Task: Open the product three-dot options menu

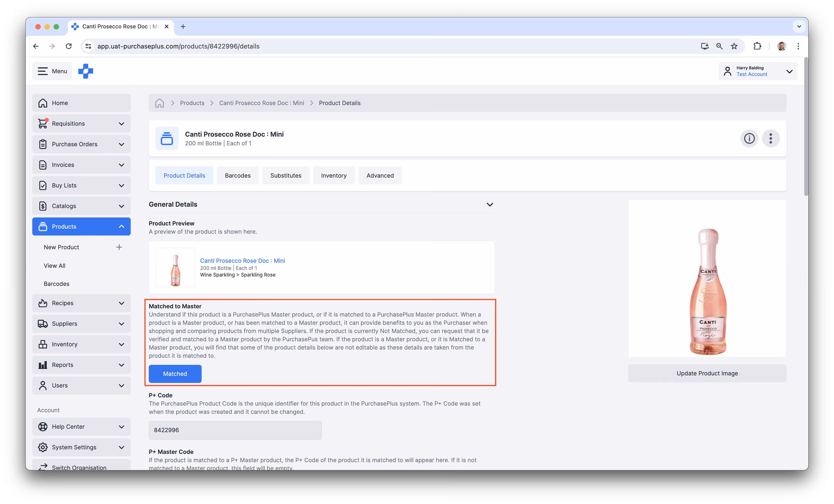Action: pos(771,139)
